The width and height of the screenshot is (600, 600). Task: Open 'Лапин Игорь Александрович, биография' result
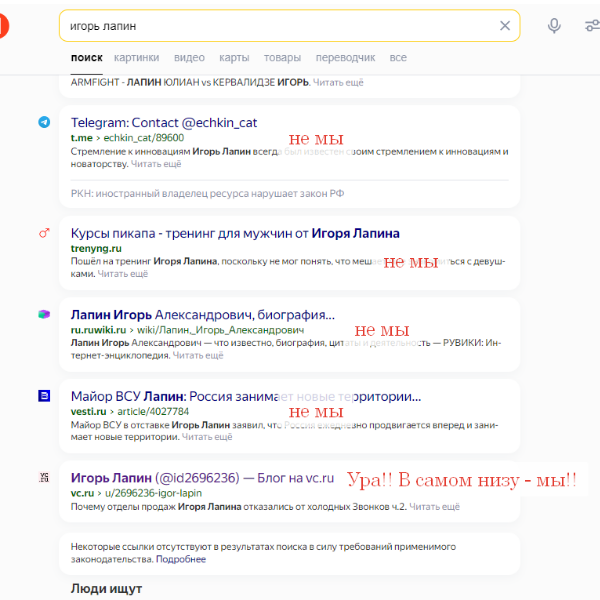pos(203,315)
